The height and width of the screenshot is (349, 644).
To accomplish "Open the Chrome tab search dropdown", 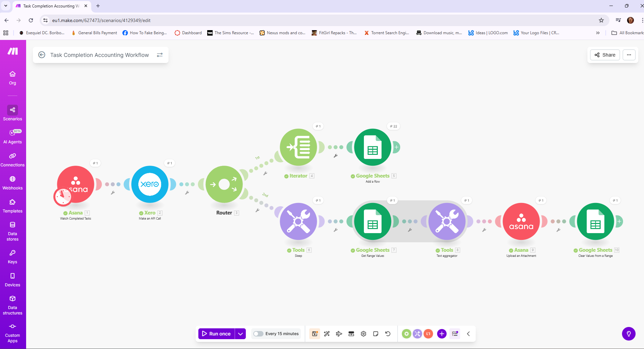I will tap(6, 6).
